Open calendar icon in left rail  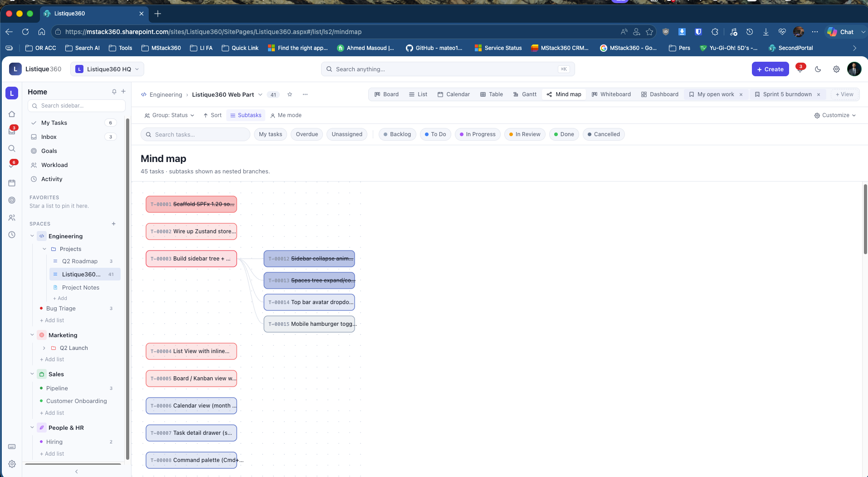tap(12, 183)
